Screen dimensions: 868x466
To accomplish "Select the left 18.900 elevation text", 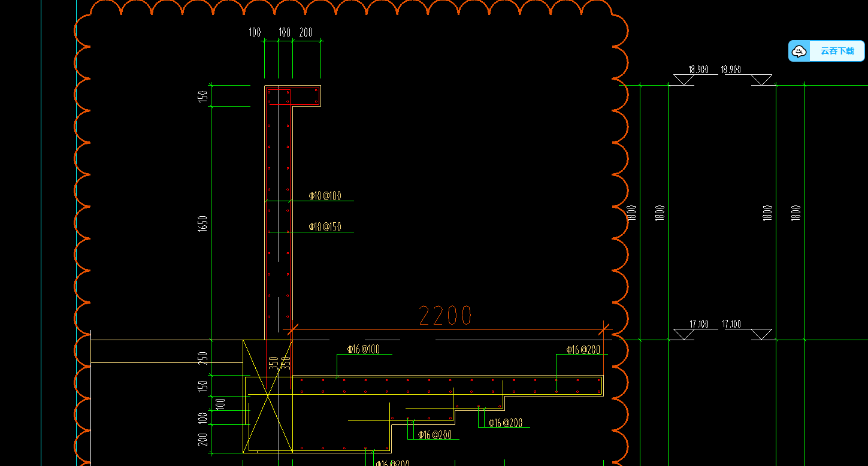I will (x=698, y=69).
